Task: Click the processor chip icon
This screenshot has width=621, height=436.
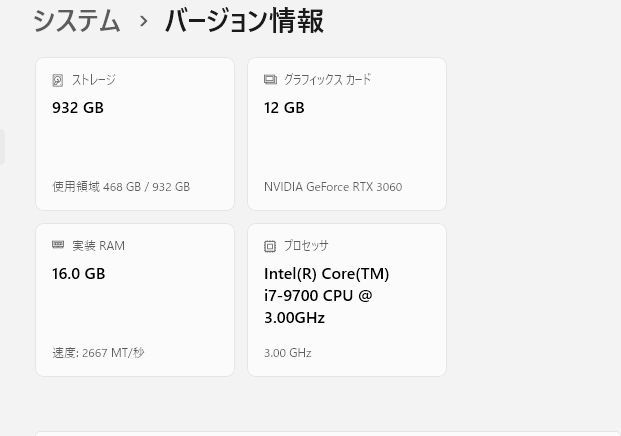Action: tap(270, 246)
